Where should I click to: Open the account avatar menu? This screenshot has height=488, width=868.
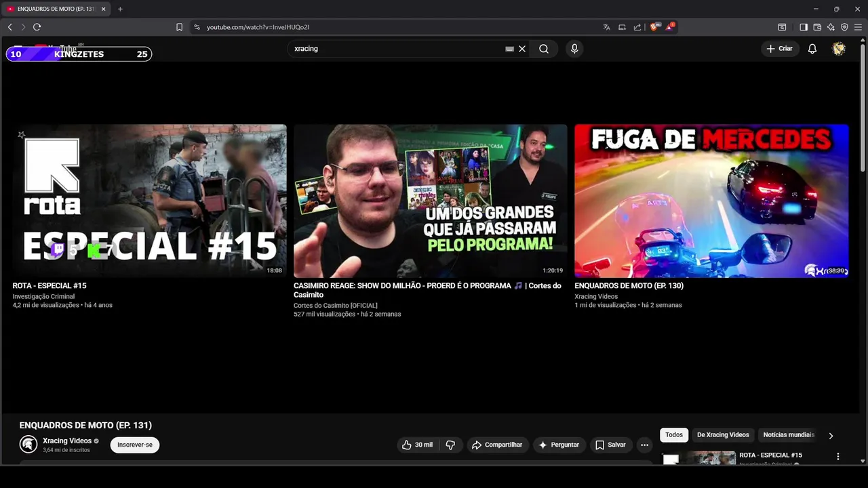click(839, 49)
